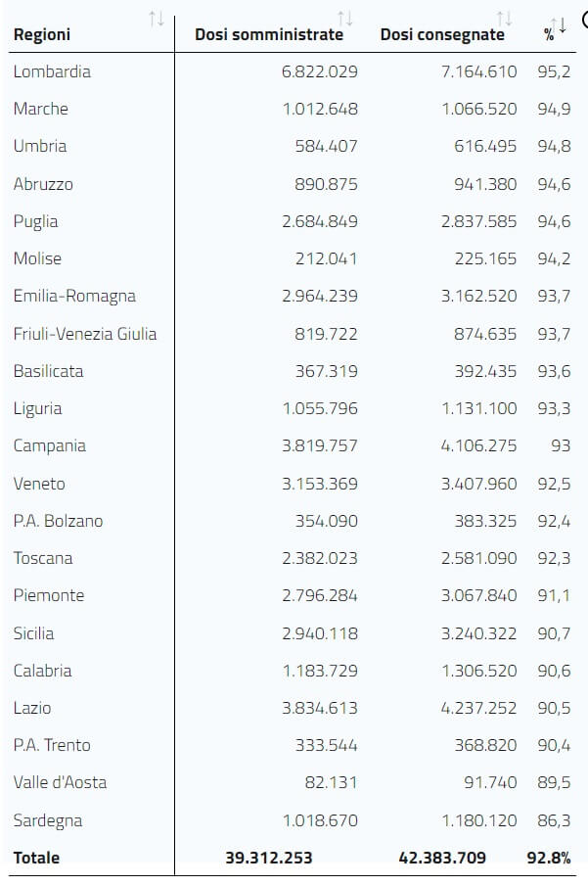Click sort arrows above Dosi consegnate
This screenshot has width=588, height=886.
[x=504, y=19]
